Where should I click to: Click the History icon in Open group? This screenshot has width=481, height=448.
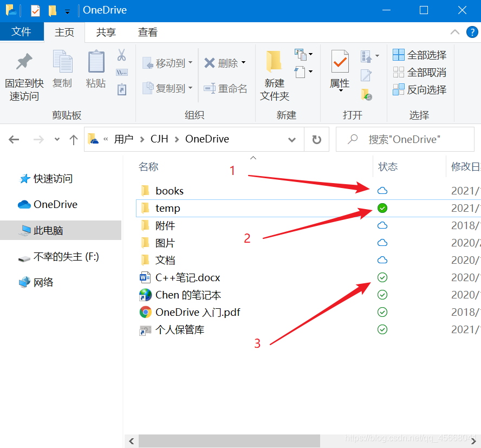tap(367, 95)
